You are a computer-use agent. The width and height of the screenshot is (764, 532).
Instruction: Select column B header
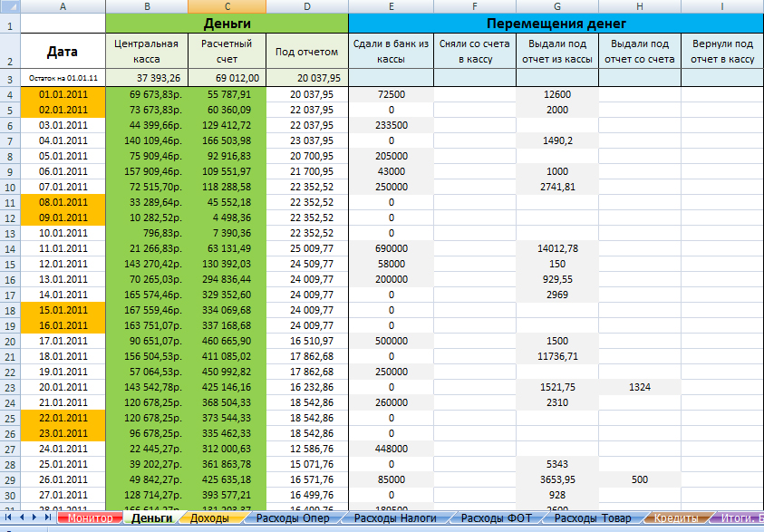[147, 6]
